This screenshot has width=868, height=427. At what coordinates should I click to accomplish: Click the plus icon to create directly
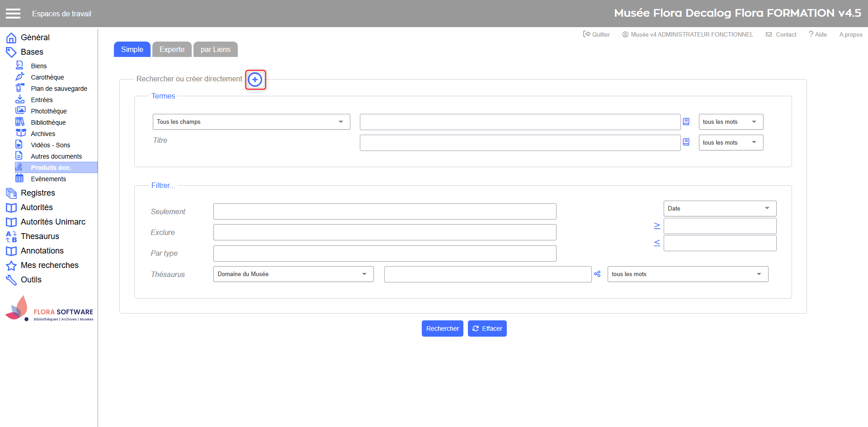(255, 80)
